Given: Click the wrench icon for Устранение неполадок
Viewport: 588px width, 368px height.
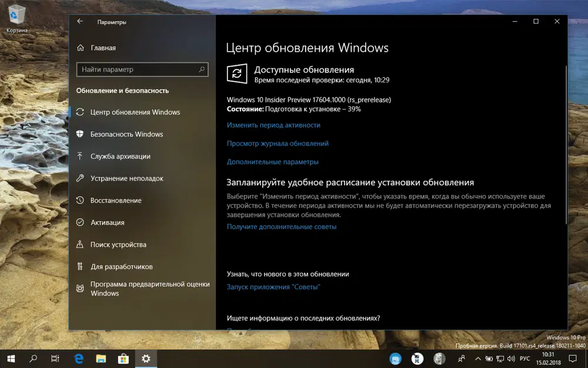Looking at the screenshot, I should [80, 178].
